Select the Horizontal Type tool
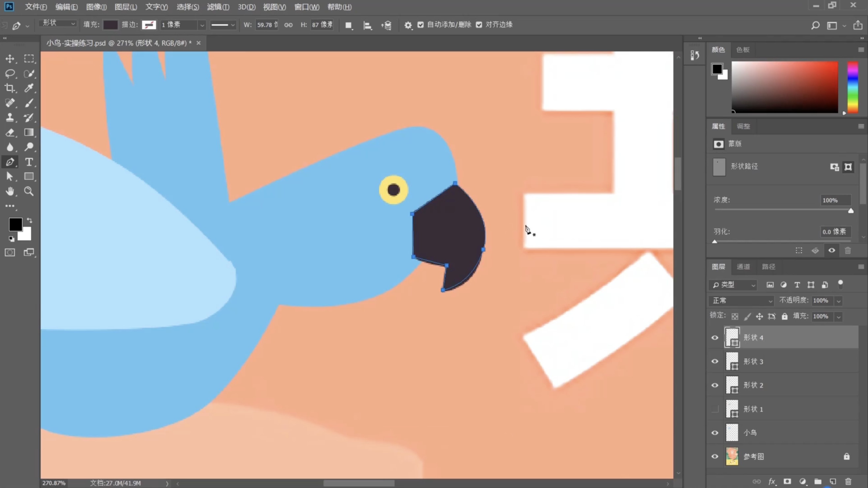The image size is (868, 488). [29, 162]
